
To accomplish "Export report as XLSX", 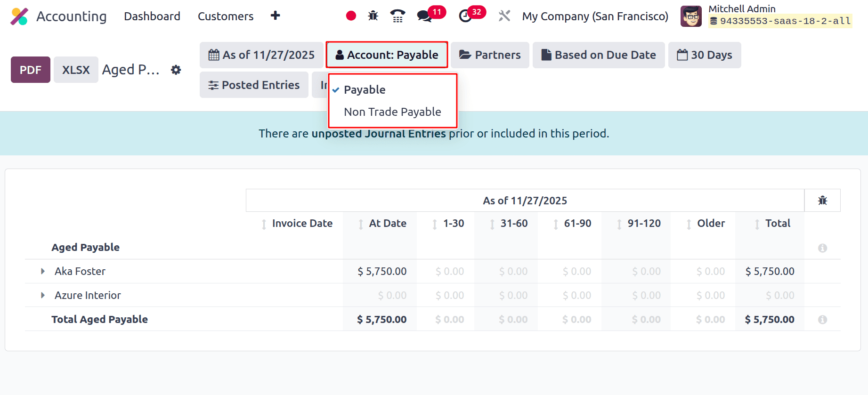I will 76,70.
